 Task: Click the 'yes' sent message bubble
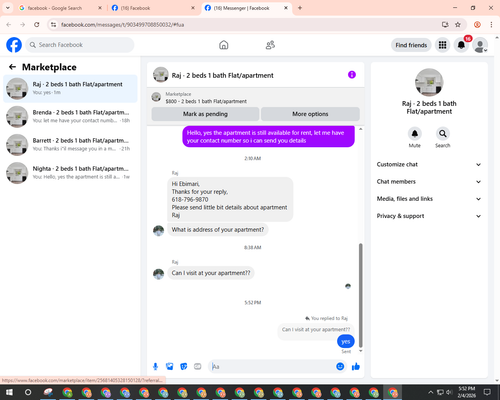point(346,341)
